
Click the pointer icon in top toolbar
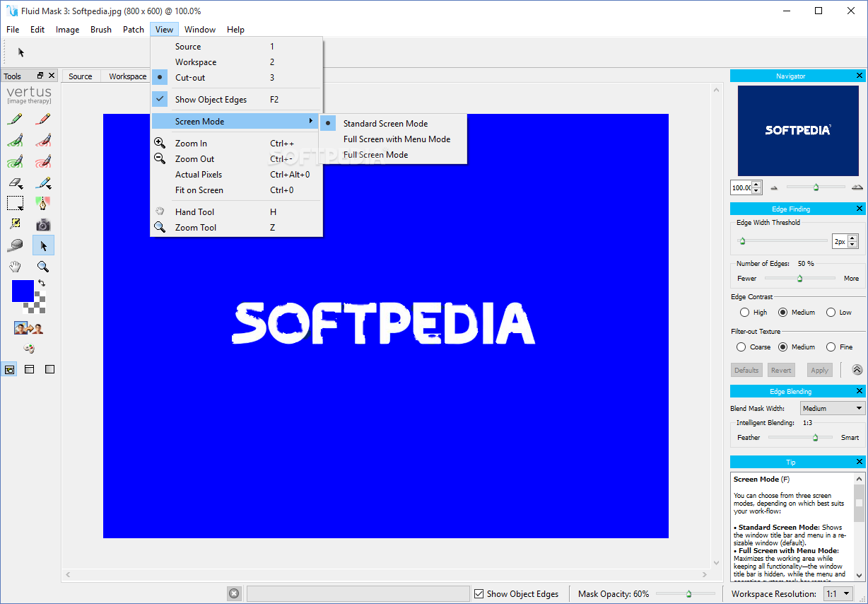pos(21,52)
